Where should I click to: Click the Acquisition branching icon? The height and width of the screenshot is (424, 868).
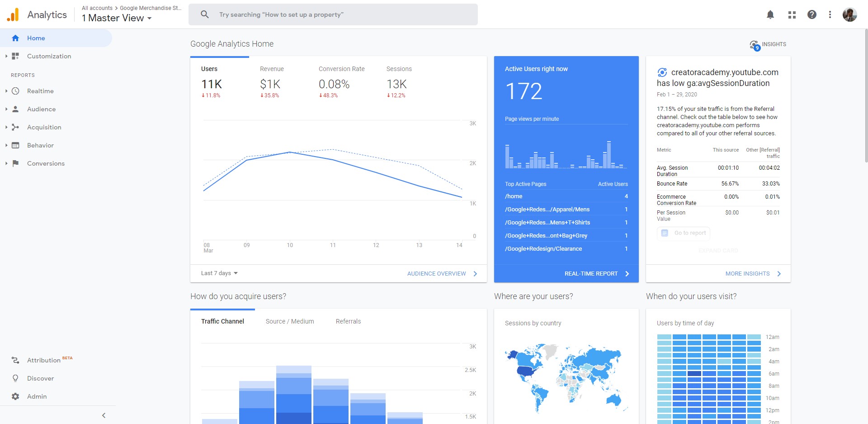[15, 127]
